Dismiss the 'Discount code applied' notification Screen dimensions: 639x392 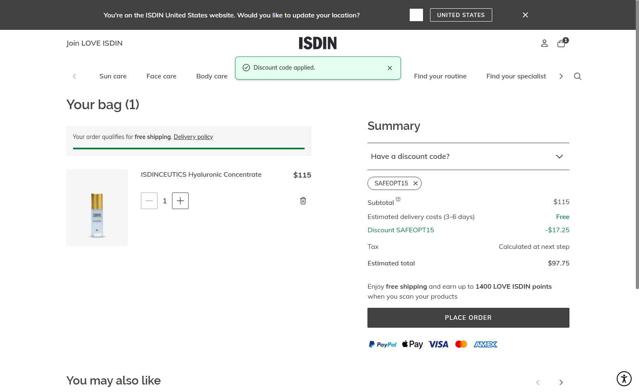click(x=390, y=68)
